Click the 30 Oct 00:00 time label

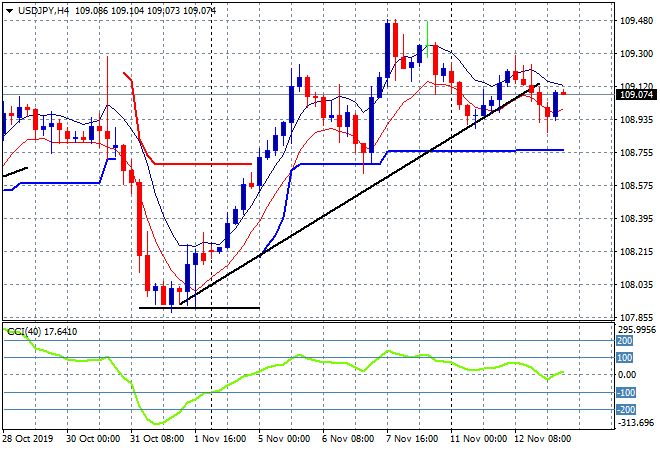[93, 439]
